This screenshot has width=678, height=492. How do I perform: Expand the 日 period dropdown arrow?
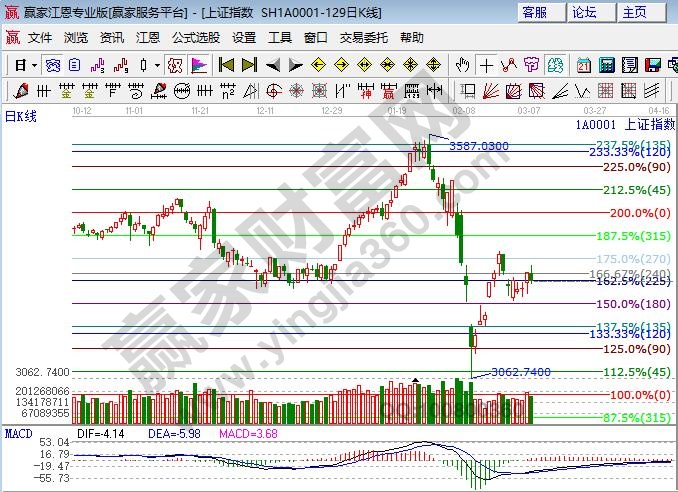coord(33,65)
